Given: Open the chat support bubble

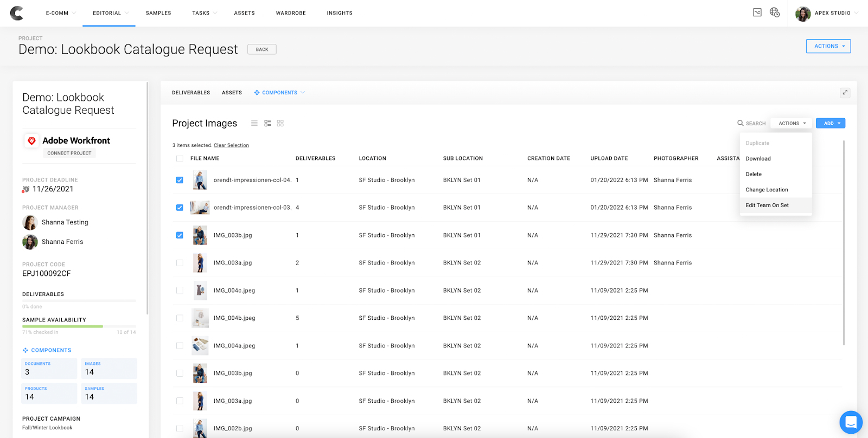Looking at the screenshot, I should (851, 422).
